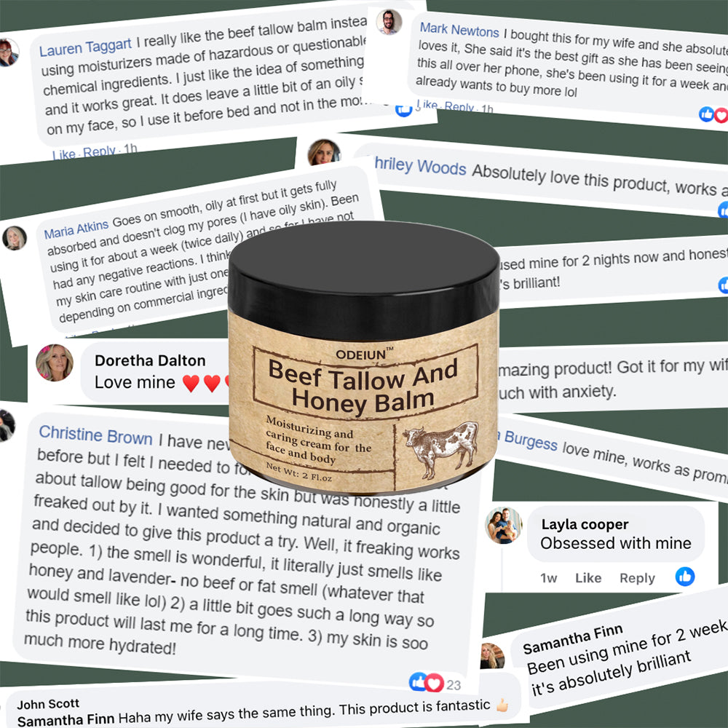This screenshot has height=728, width=728.
Task: Click the blue thumbs-up icon under Layla cooper's comment
Action: 685,577
